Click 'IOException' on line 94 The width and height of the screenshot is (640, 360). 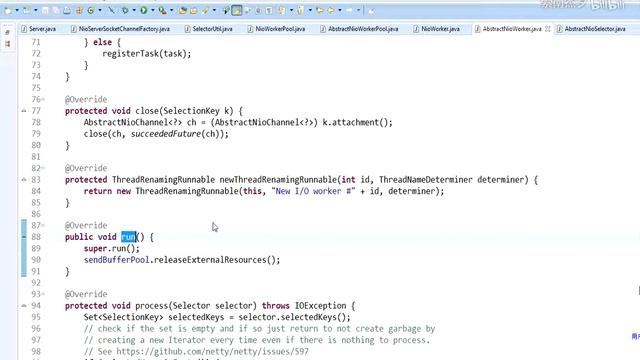point(320,306)
